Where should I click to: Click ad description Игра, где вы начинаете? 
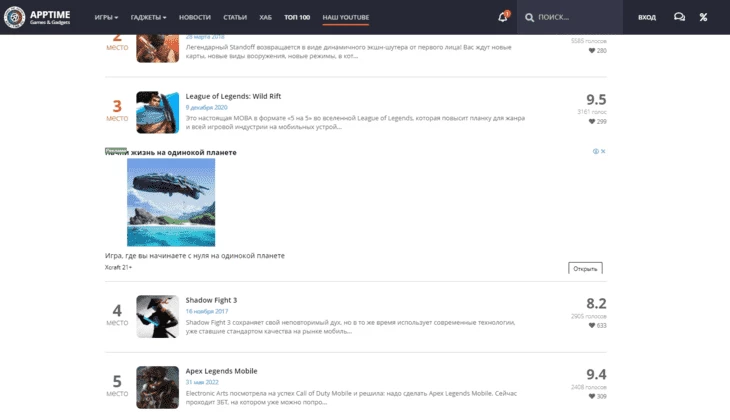195,256
